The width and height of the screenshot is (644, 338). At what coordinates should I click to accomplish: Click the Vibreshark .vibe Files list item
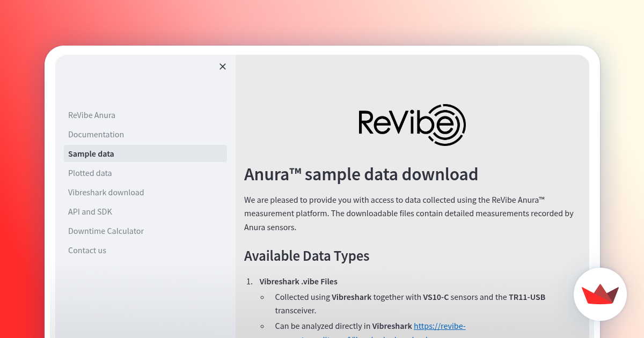coord(298,282)
